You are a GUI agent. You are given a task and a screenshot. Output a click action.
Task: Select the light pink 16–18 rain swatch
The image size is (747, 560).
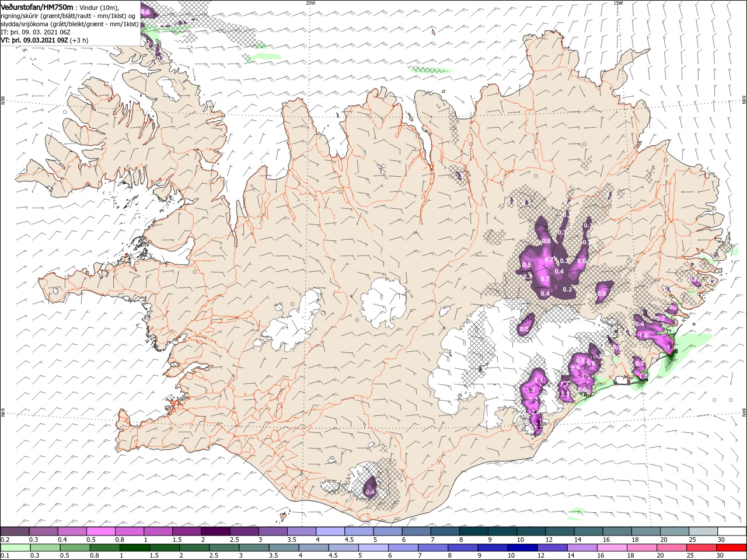tap(610, 548)
